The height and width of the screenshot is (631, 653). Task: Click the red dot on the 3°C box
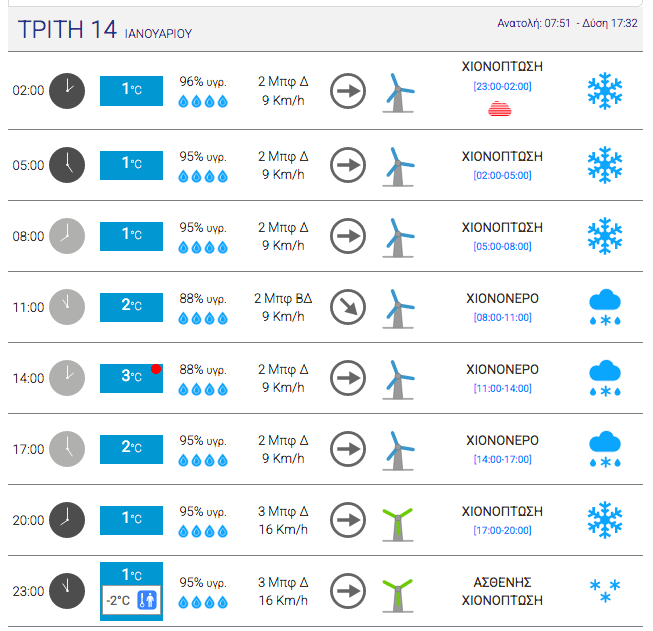156,370
